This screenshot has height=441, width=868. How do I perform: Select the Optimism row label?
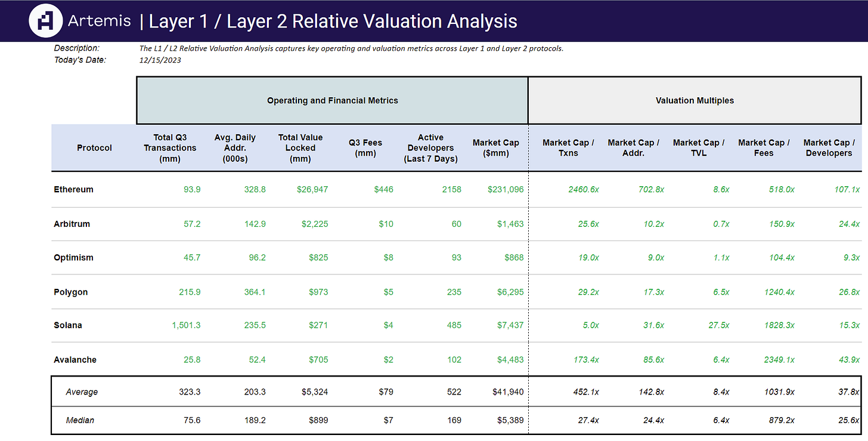coord(73,258)
